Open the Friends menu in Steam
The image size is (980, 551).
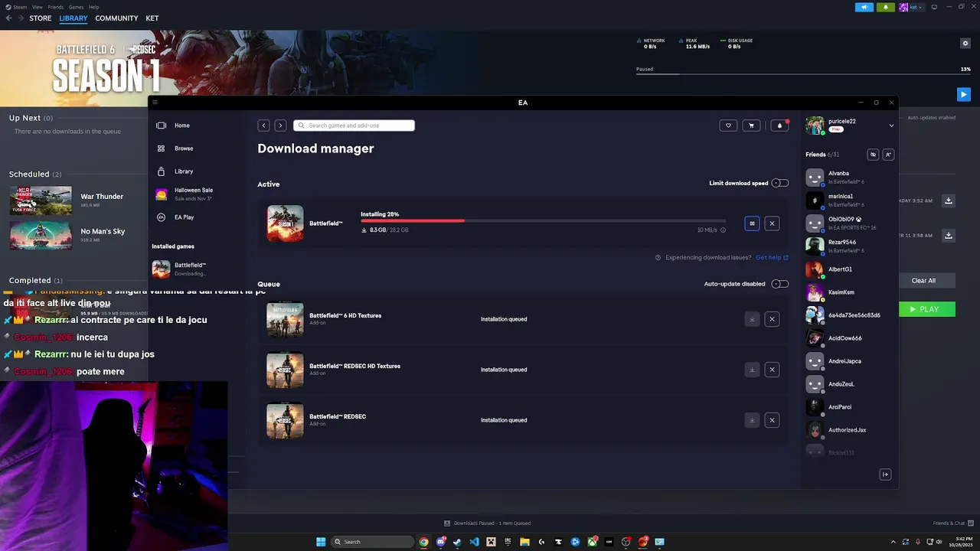point(56,7)
